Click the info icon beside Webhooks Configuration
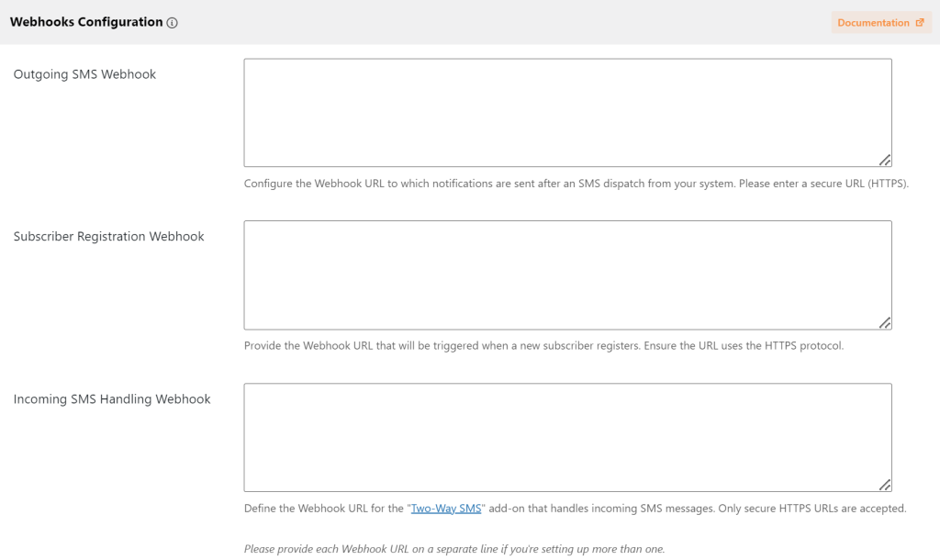This screenshot has height=560, width=940. 172,21
